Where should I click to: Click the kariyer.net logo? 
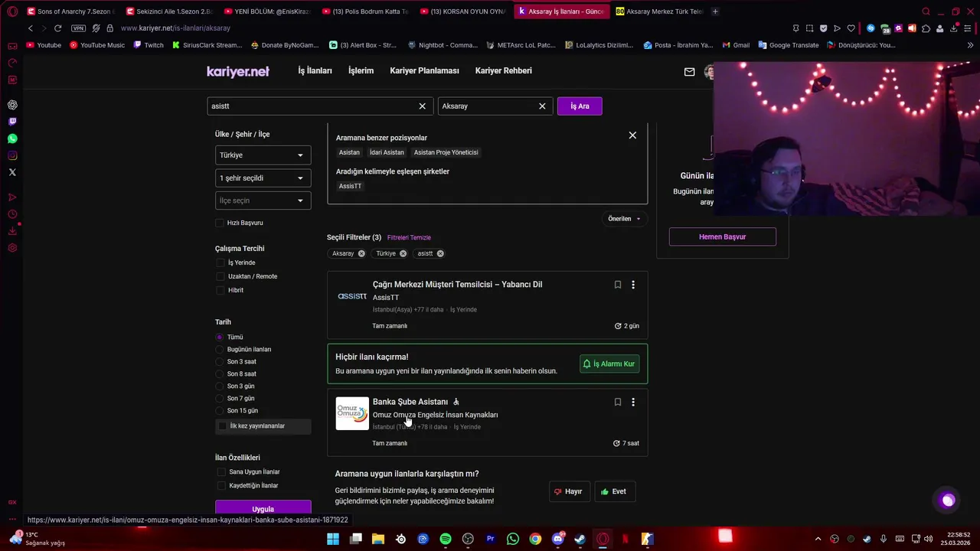[x=237, y=71]
